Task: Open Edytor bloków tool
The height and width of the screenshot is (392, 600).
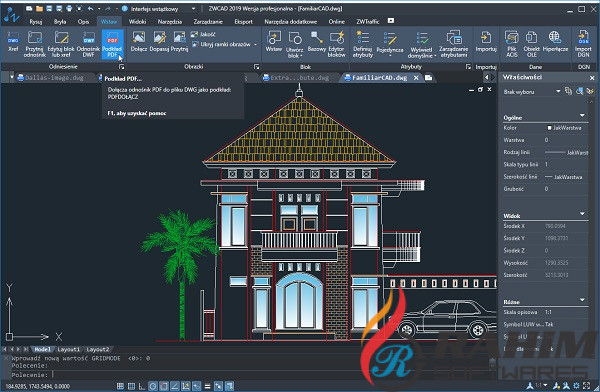Action: (x=337, y=44)
